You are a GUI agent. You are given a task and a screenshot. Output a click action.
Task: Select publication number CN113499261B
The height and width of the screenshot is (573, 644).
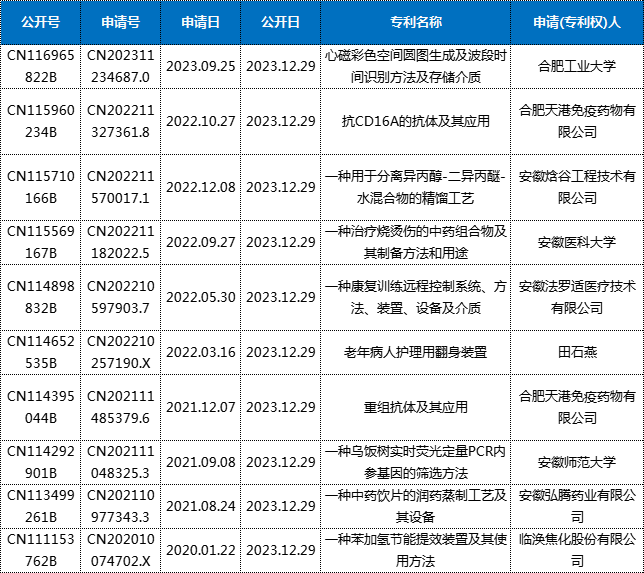coord(41,506)
